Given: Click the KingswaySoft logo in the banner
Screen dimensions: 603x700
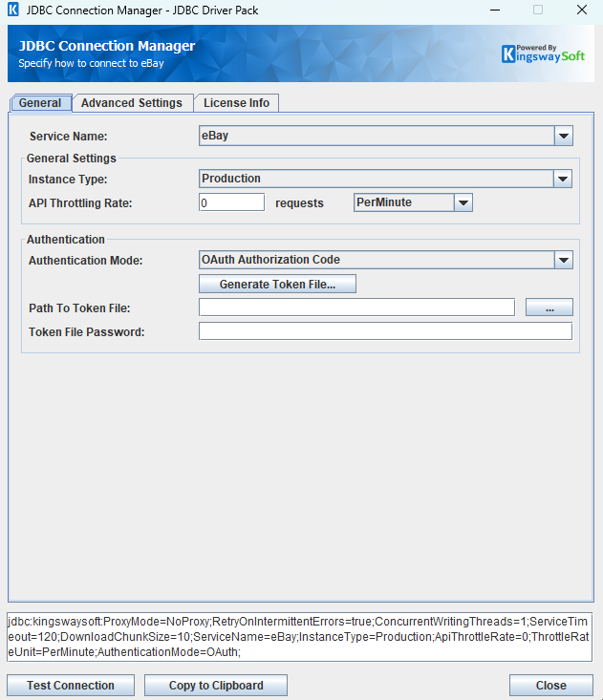Looking at the screenshot, I should click(543, 53).
